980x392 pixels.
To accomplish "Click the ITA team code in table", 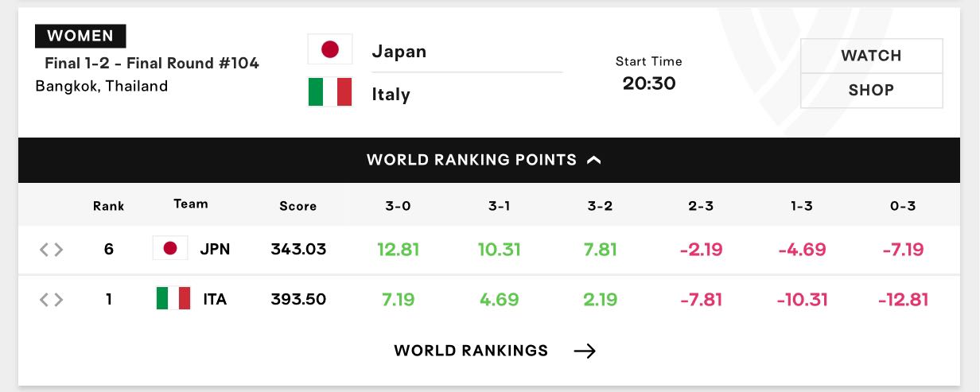I will click(x=215, y=300).
